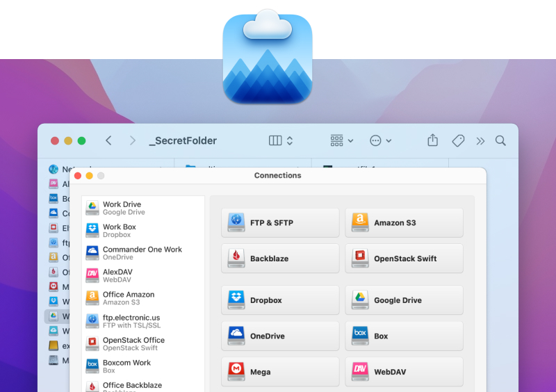556x392 pixels.
Task: Select the AlexDAV WebDAV connection
Action: click(x=143, y=276)
